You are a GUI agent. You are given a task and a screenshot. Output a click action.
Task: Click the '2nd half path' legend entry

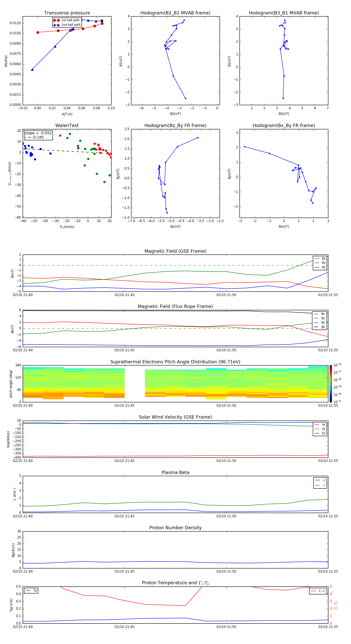(x=67, y=25)
